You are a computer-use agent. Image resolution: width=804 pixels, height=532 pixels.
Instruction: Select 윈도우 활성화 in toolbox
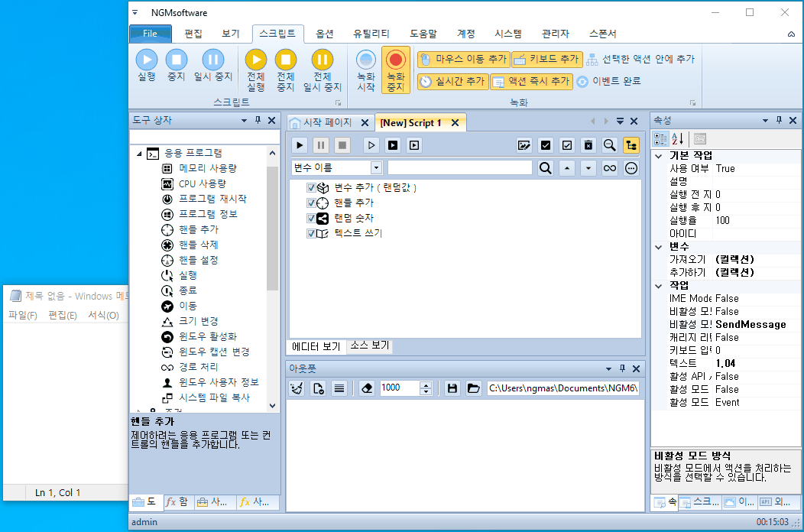(208, 336)
